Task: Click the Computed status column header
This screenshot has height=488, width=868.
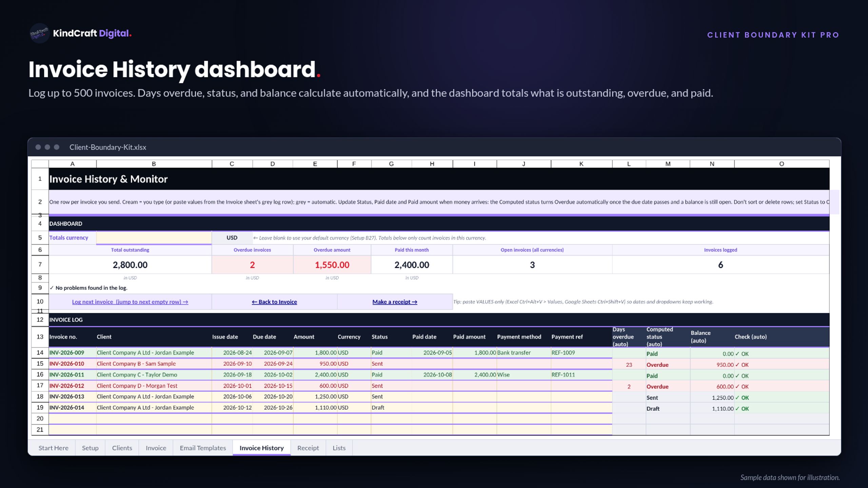Action: (668, 337)
